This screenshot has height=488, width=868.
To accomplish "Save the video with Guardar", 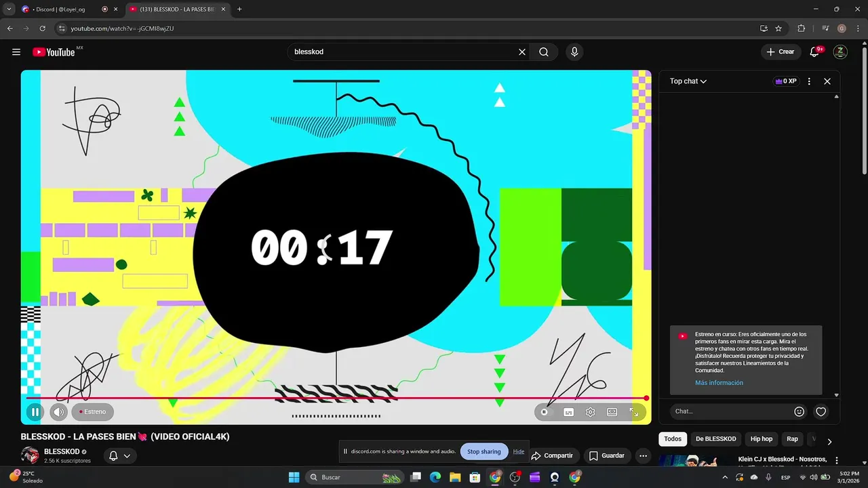I will click(x=606, y=455).
